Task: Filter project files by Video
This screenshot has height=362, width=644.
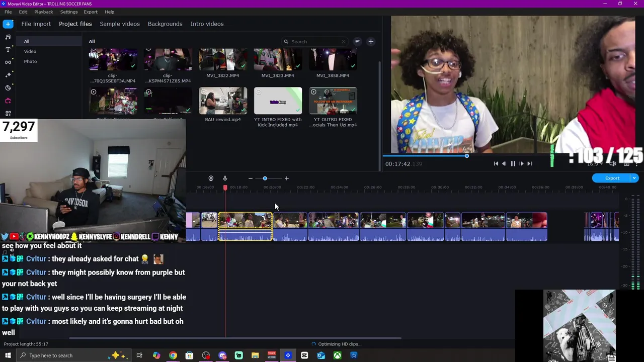Action: 30,51
